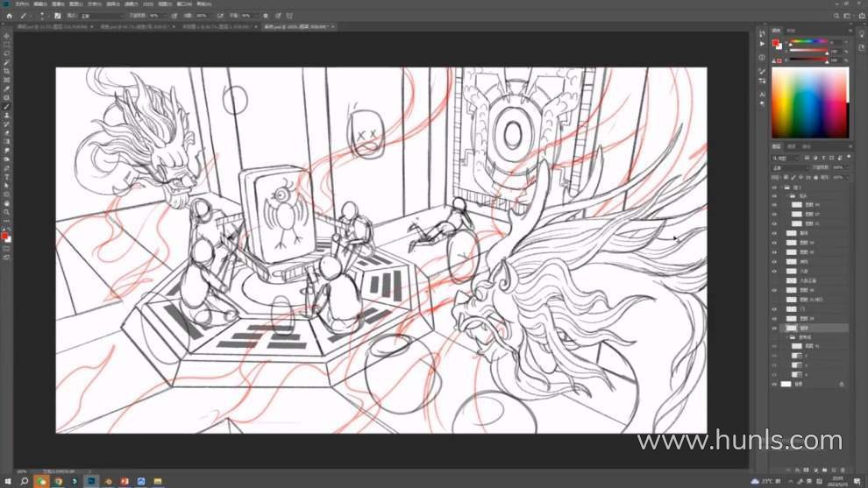Image resolution: width=868 pixels, height=488 pixels.
Task: Select the Zoom tool
Action: (7, 212)
